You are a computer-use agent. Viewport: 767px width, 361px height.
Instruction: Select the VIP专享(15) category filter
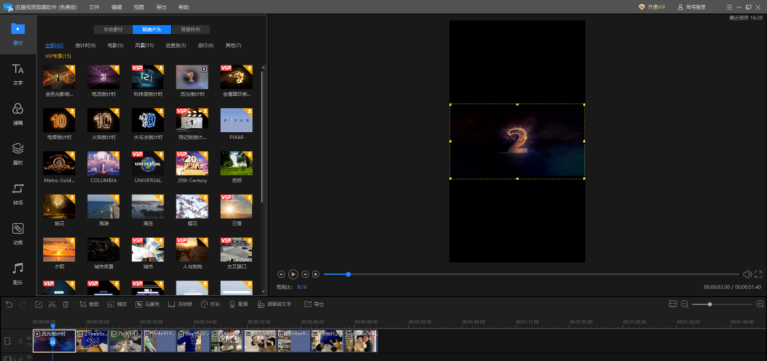(58, 56)
